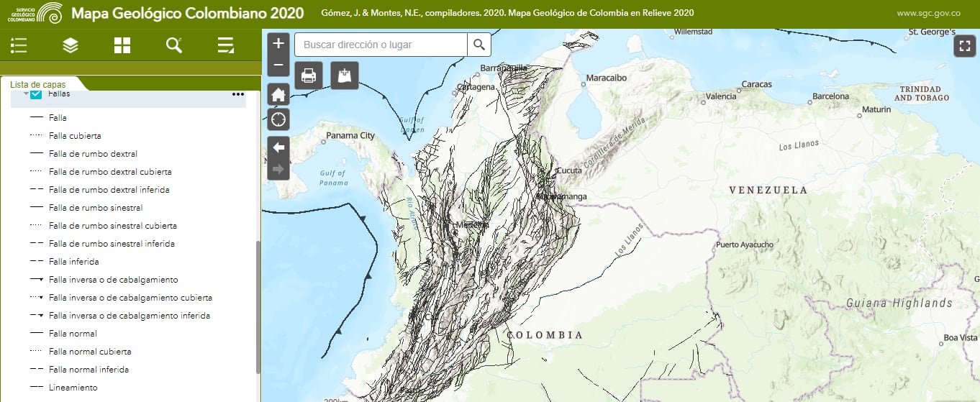Zoom out of the map

(x=278, y=65)
